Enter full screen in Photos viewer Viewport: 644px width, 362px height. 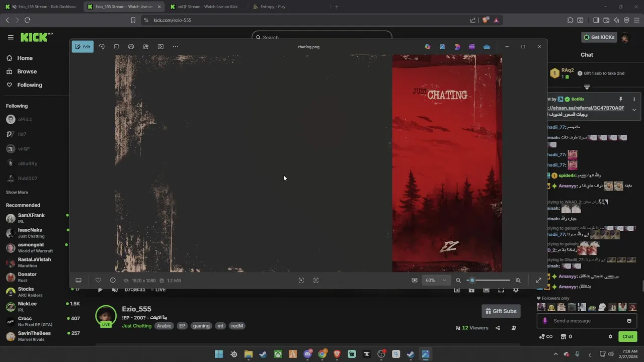(539, 281)
